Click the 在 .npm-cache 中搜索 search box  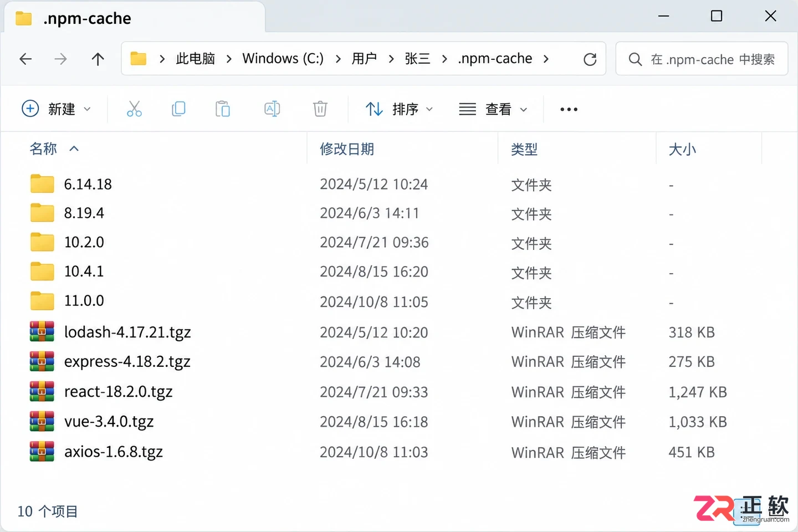[x=702, y=59]
